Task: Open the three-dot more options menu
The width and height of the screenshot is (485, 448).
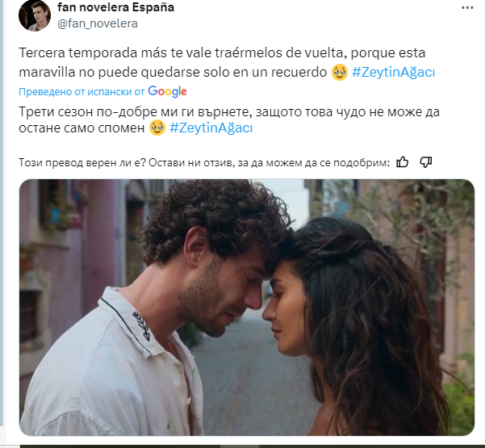Action: [x=467, y=8]
